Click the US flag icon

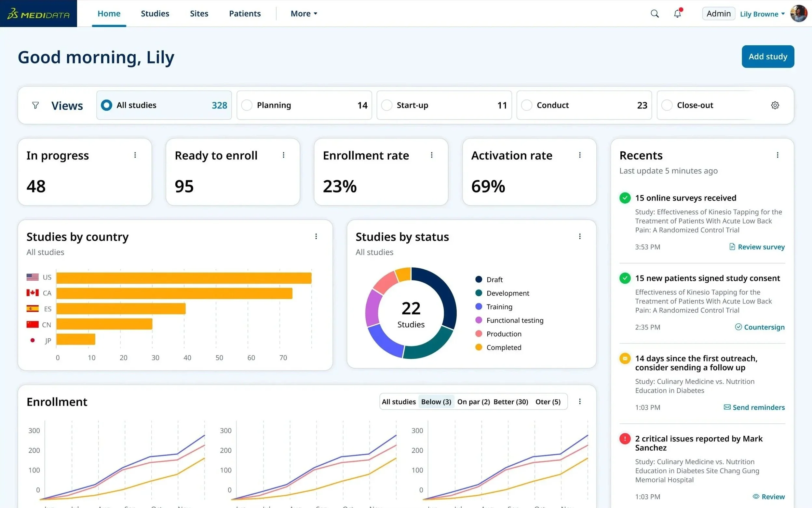pyautogui.click(x=33, y=277)
